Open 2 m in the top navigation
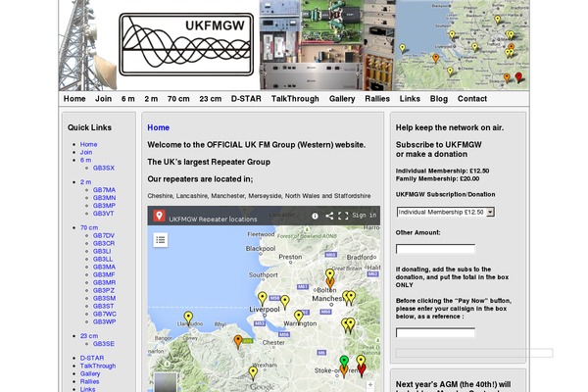This screenshot has height=392, width=588. [x=151, y=99]
